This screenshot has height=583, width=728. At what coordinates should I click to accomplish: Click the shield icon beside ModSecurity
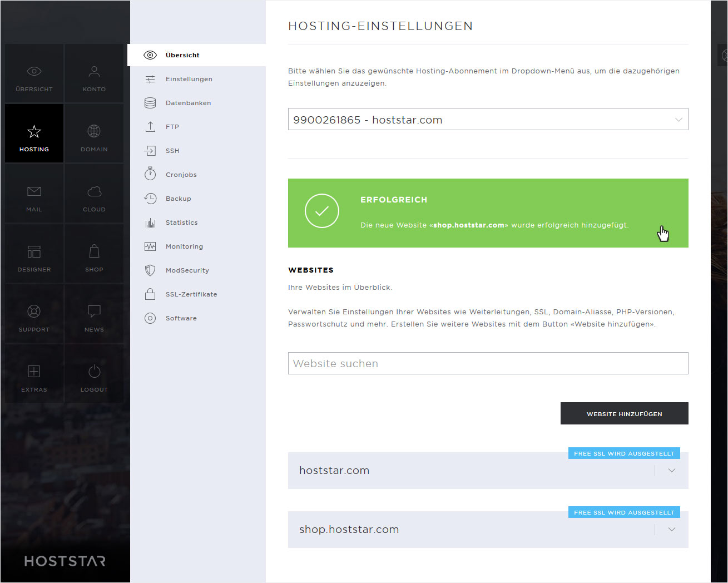point(150,270)
